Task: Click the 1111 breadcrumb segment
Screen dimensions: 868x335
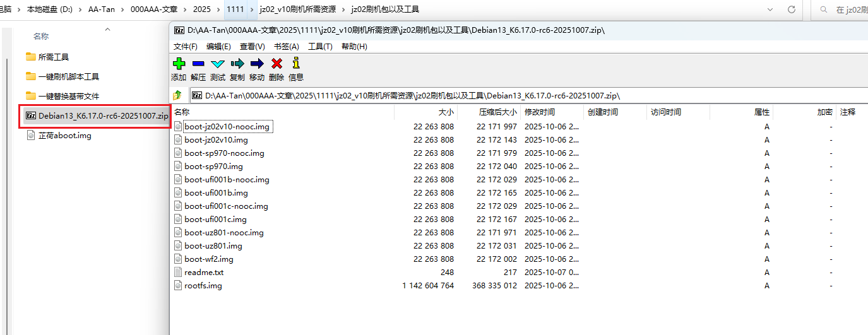Action: [x=235, y=9]
